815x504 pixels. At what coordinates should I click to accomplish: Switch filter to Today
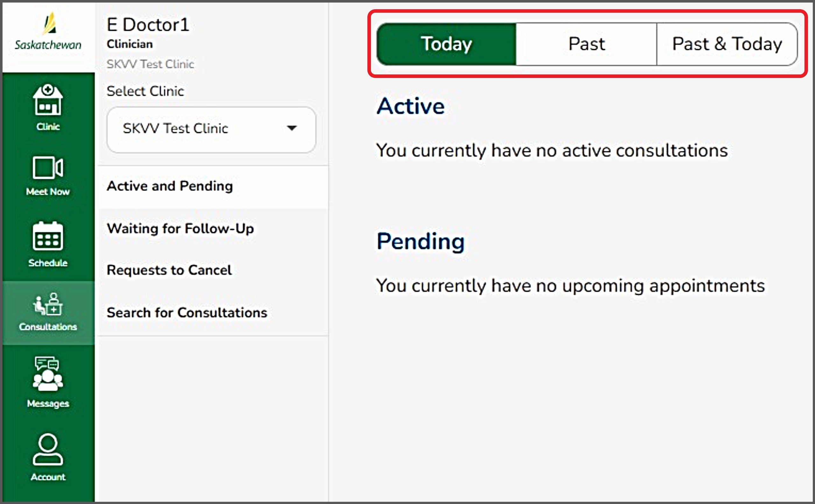coord(446,44)
